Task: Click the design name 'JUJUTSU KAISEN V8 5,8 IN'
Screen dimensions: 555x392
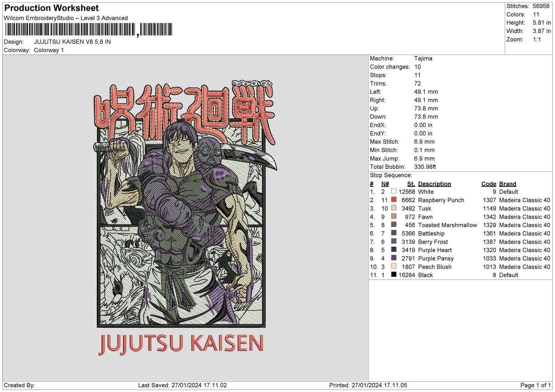Action: pos(72,42)
